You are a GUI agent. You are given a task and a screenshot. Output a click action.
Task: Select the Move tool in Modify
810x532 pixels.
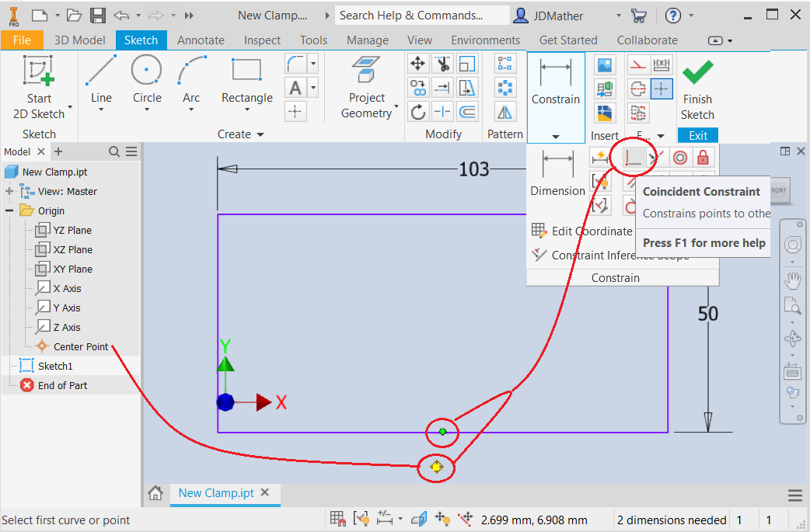[x=417, y=64]
